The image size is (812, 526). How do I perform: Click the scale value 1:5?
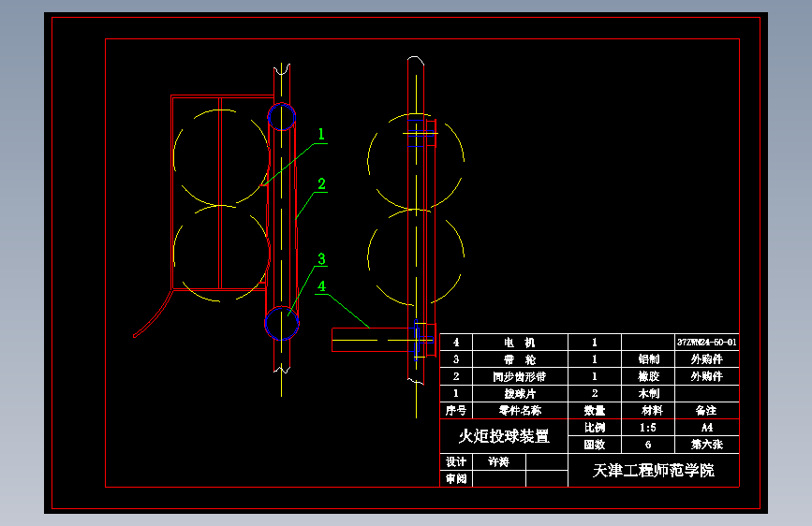[x=648, y=428]
